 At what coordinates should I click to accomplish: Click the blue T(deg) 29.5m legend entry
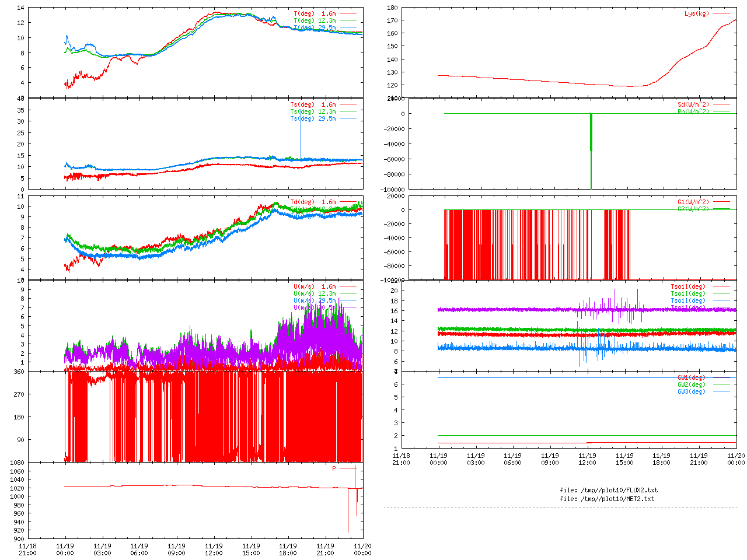pos(324,27)
